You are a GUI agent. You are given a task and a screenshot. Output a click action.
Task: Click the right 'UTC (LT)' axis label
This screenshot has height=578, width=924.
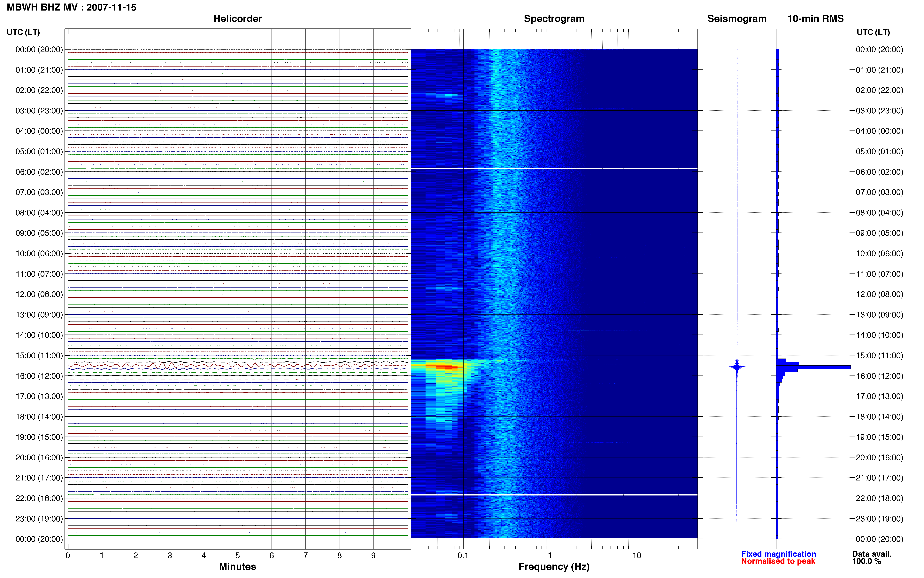pyautogui.click(x=873, y=32)
